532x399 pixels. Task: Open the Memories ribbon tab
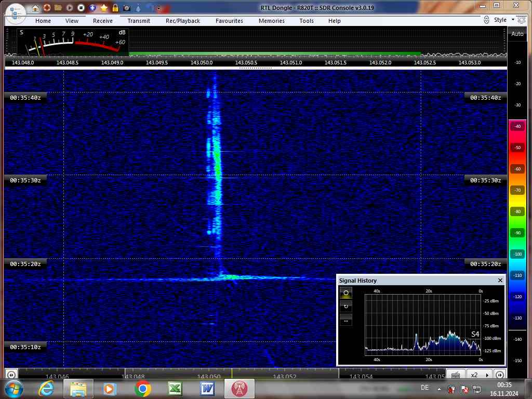coord(272,21)
